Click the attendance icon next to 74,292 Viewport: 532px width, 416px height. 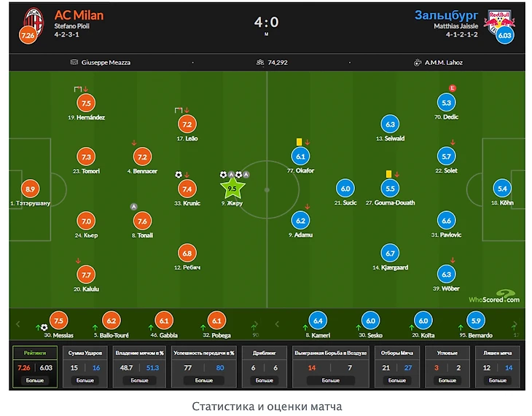tap(260, 63)
